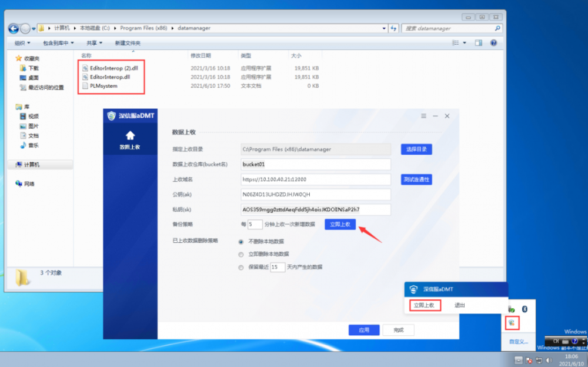The image size is (588, 367).
Task: Select the 立即删除本地数据 radio option
Action: [x=240, y=255]
